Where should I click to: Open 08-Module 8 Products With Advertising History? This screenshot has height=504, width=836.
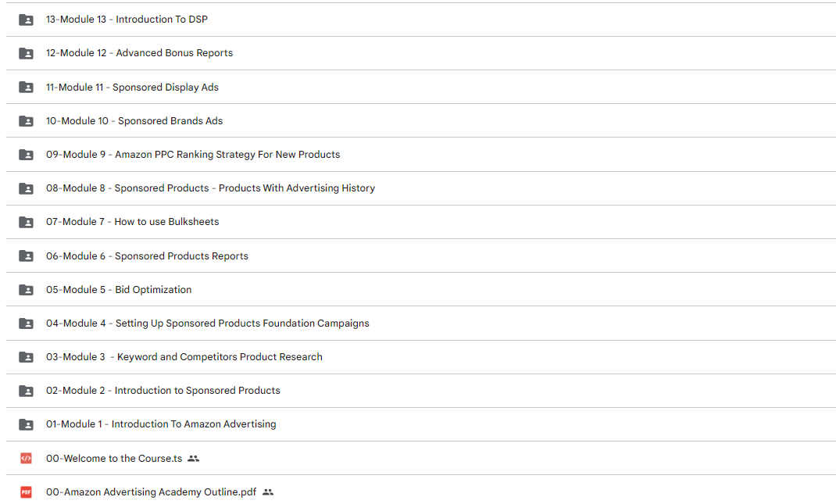[x=211, y=188]
